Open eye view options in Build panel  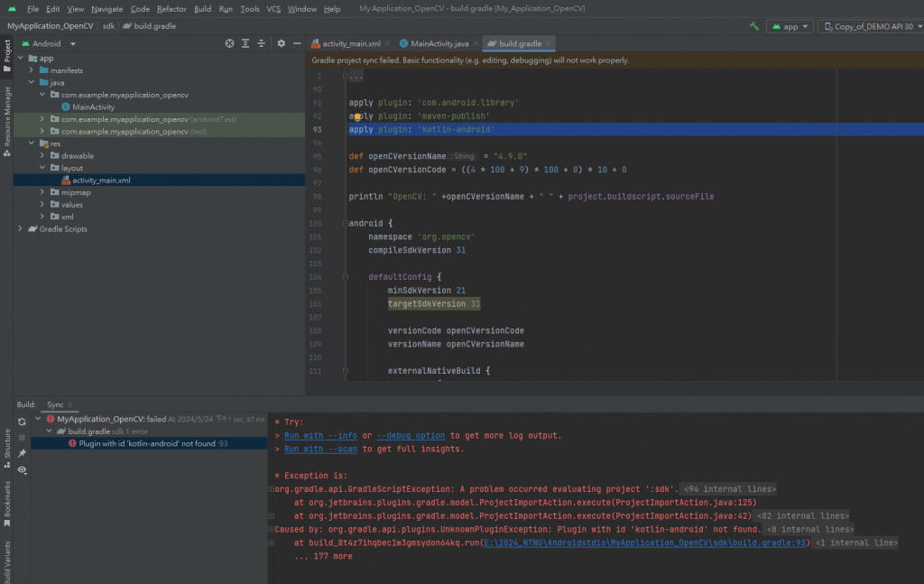click(22, 470)
